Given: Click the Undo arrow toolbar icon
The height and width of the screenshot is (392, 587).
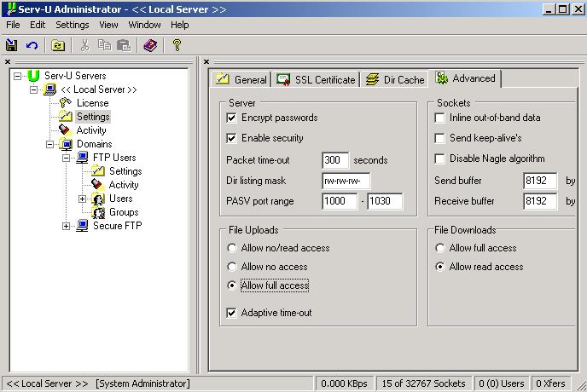Looking at the screenshot, I should coord(32,46).
